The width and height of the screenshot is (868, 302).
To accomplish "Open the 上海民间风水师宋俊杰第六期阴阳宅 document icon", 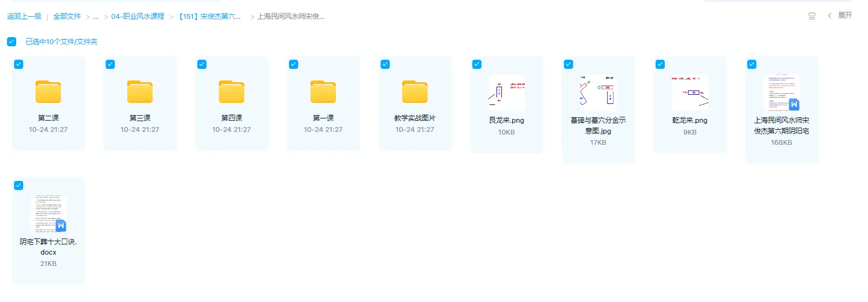I will 782,93.
